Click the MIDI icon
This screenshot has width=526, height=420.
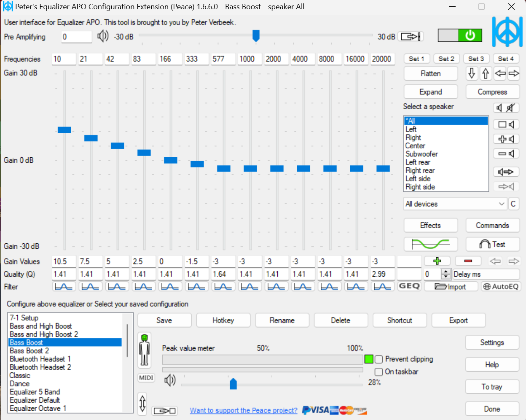pyautogui.click(x=146, y=378)
